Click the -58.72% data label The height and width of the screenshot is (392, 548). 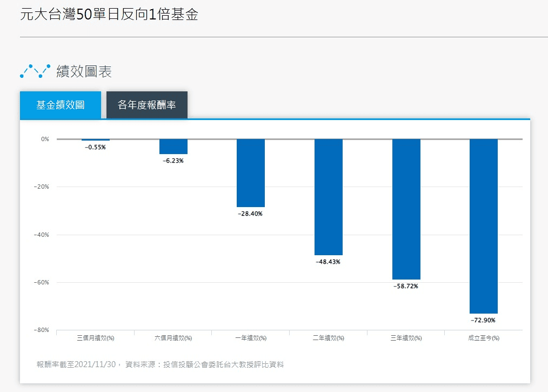click(x=406, y=286)
